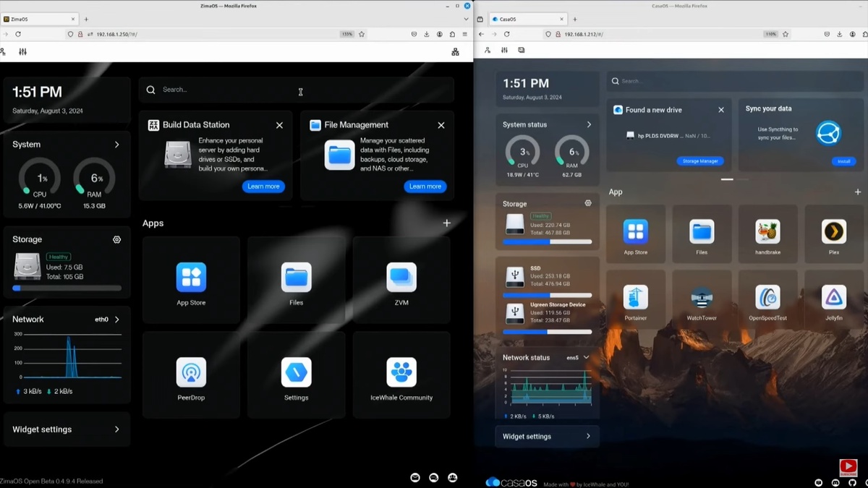This screenshot has width=868, height=488.
Task: Click Install button for Syncthing
Action: [x=843, y=161]
